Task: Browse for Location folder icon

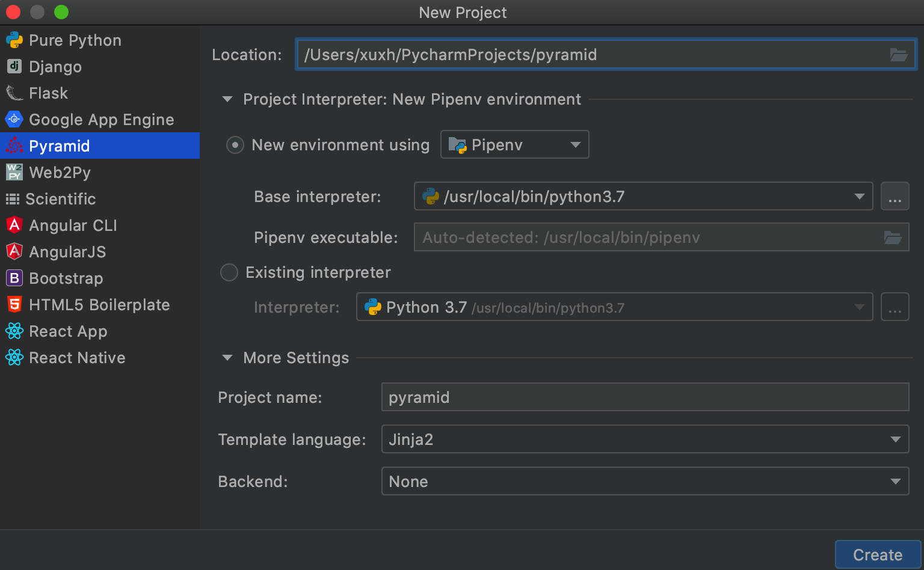Action: coord(899,55)
